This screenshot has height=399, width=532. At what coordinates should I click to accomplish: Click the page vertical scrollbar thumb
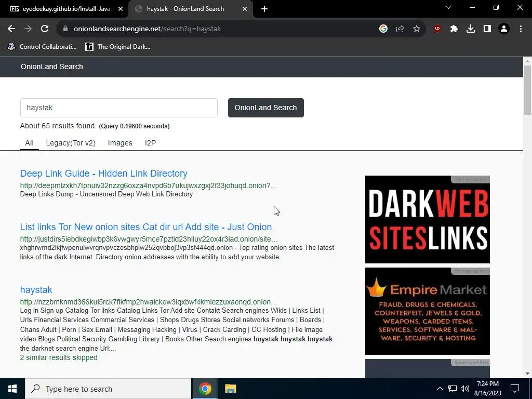click(x=527, y=90)
